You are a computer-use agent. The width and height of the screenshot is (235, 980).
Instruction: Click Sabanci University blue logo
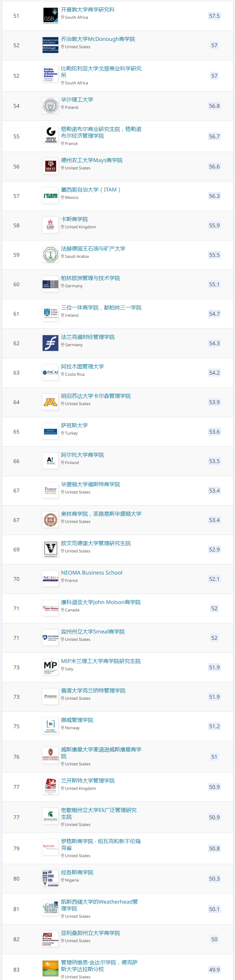(50, 432)
